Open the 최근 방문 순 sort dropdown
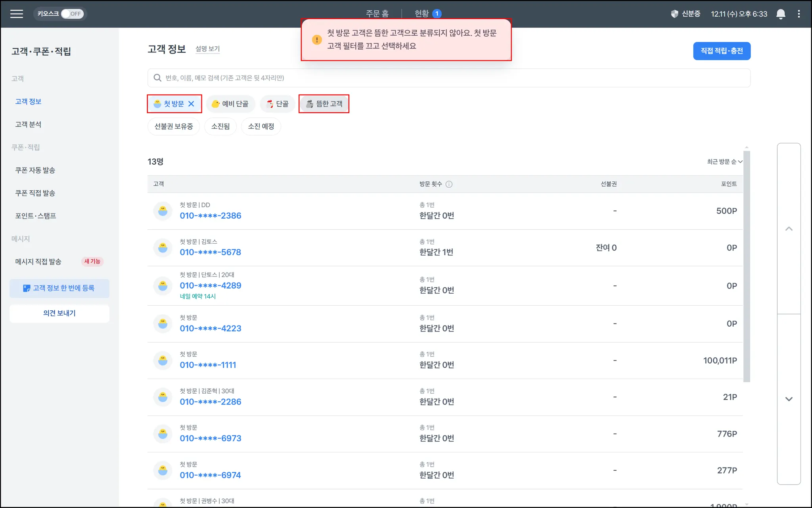The width and height of the screenshot is (812, 508). pyautogui.click(x=724, y=162)
